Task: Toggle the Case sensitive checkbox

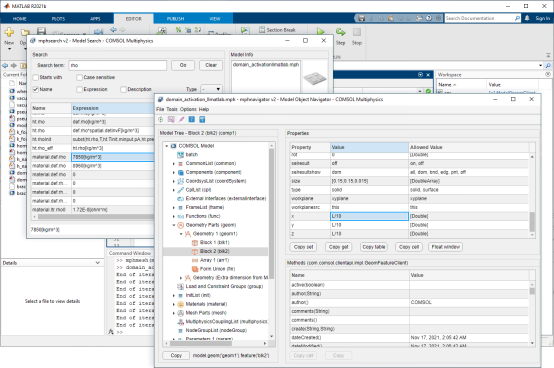Action: (79, 77)
